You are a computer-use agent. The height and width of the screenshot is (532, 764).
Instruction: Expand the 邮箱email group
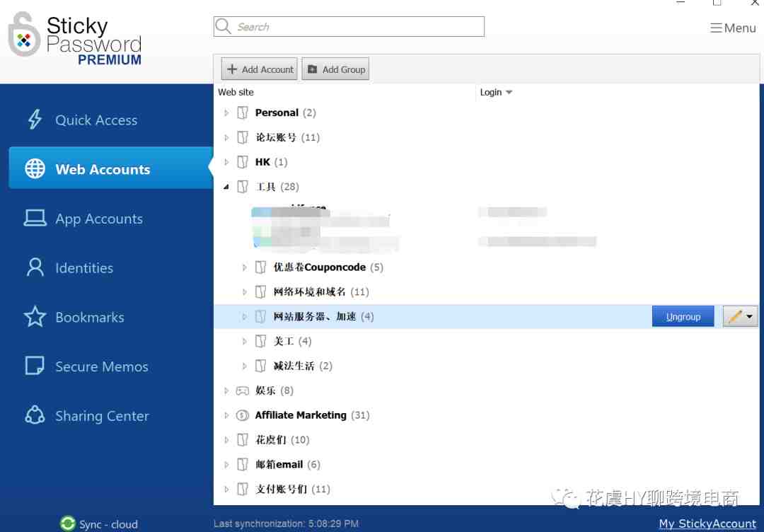point(226,464)
